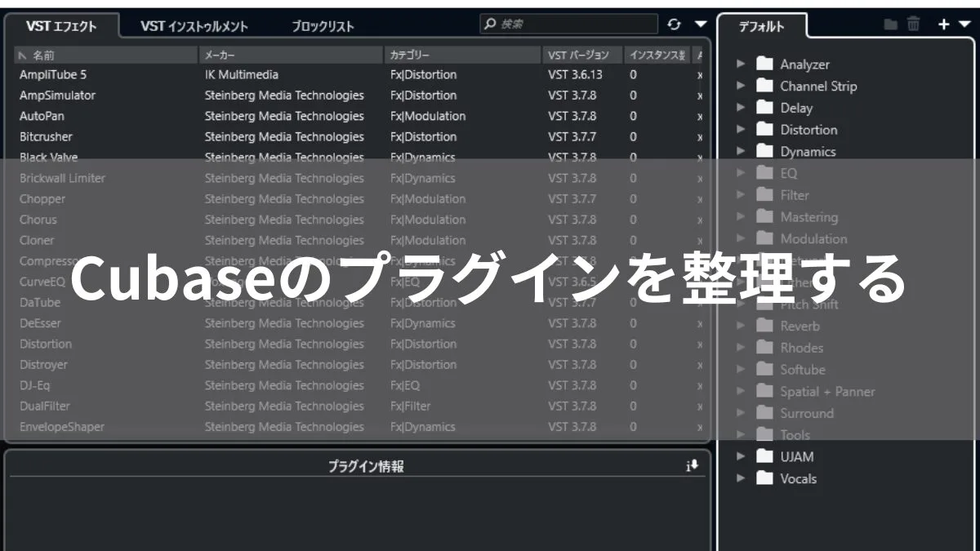
Task: Click the IK Multimedia vendor cell
Action: 242,74
